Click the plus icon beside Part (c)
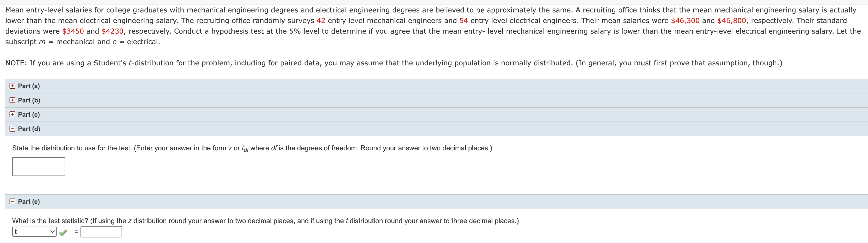 [x=12, y=115]
